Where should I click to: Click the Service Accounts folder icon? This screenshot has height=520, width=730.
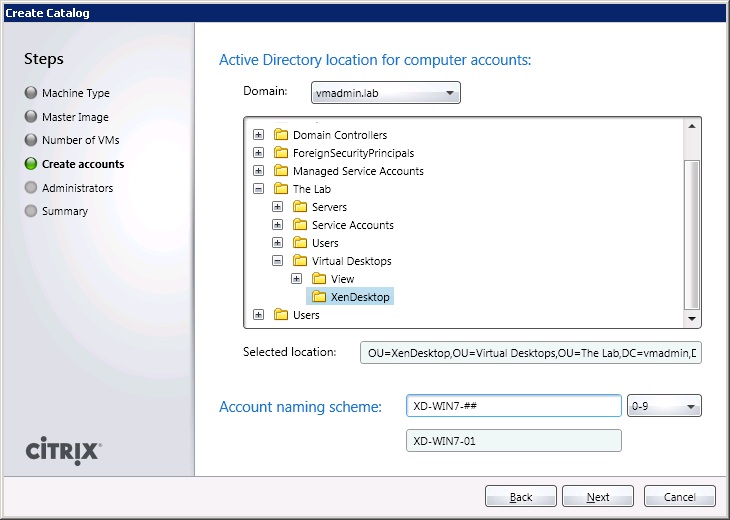299,225
